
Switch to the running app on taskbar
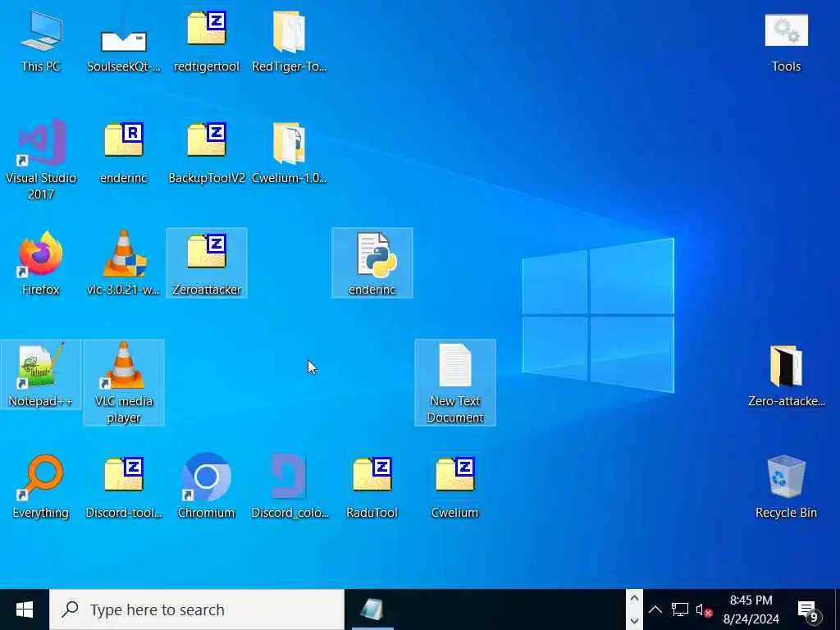click(372, 609)
